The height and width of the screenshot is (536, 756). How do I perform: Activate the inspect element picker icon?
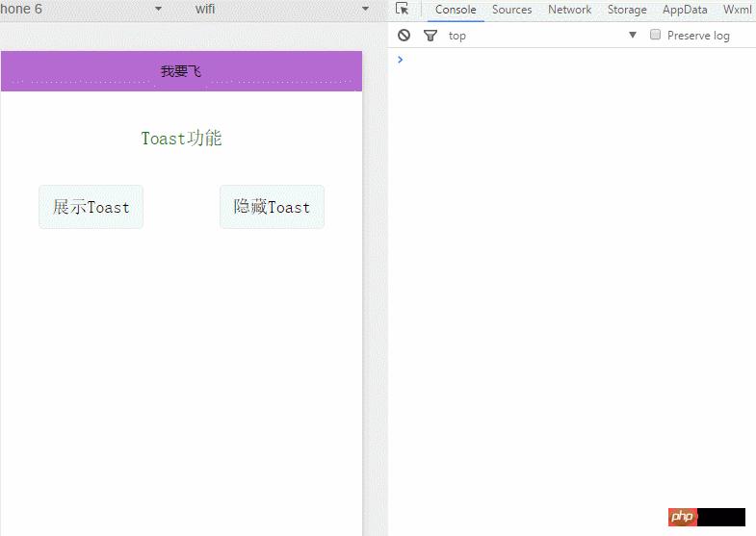click(x=403, y=10)
